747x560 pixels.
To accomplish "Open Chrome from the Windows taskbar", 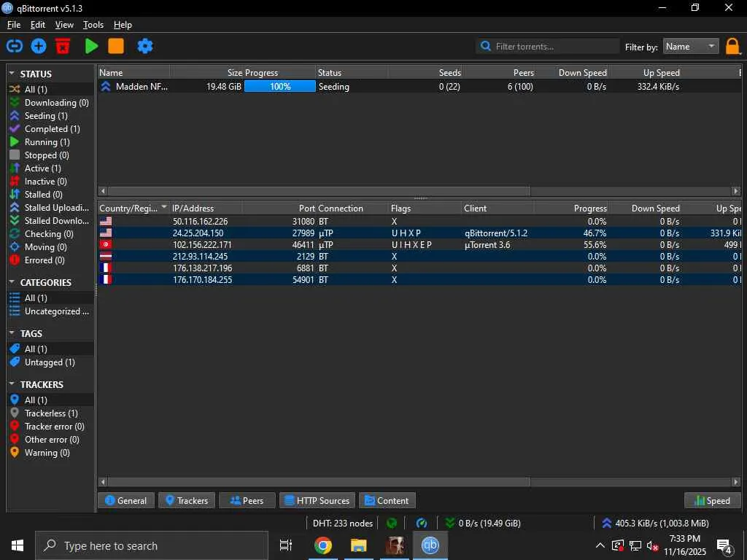I will (323, 545).
